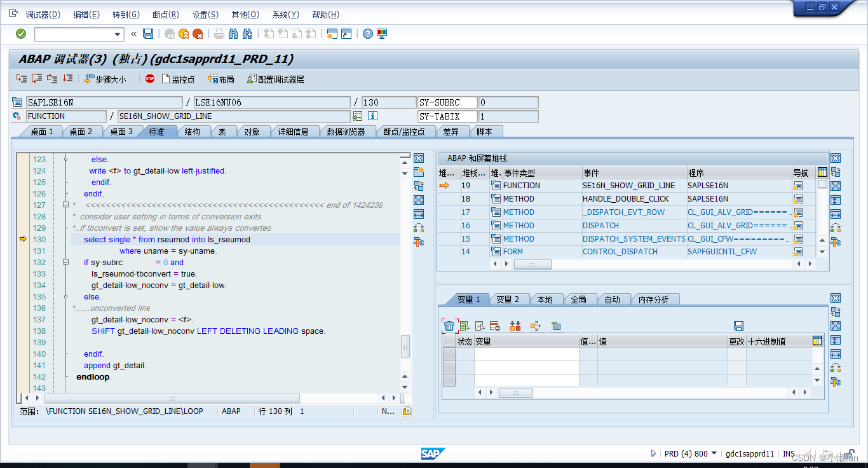The height and width of the screenshot is (468, 868).
Task: Click the Find binoculars icon
Action: pos(233,34)
